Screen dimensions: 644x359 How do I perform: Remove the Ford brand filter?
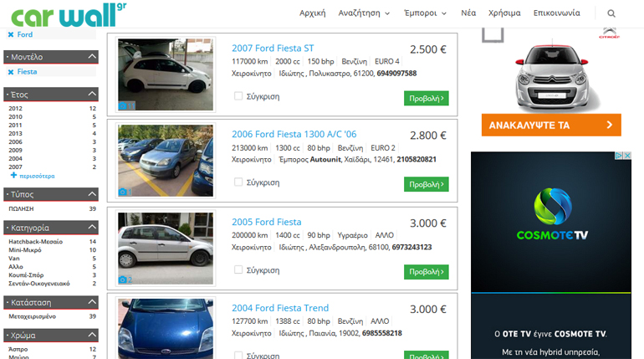coord(11,34)
